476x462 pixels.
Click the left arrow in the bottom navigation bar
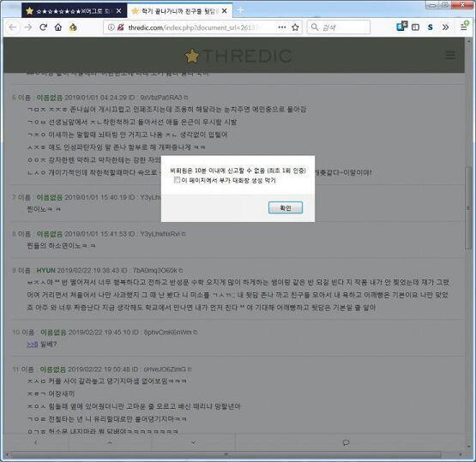[36, 442]
